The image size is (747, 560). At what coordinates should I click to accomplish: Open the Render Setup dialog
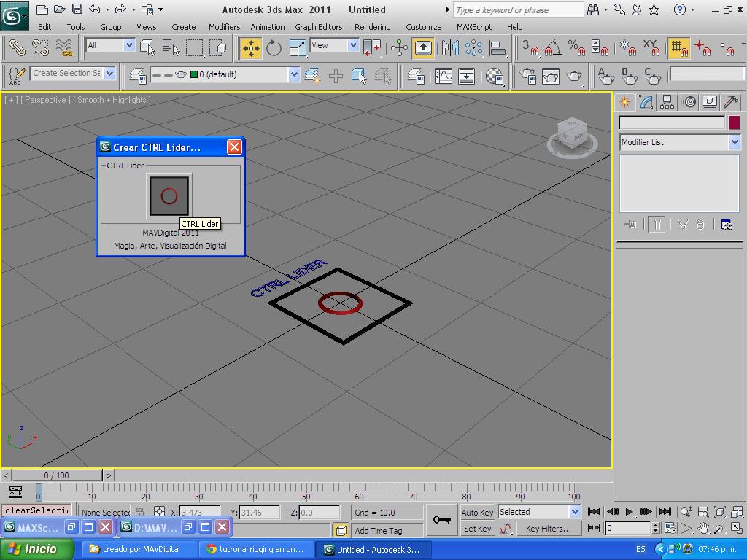click(528, 76)
